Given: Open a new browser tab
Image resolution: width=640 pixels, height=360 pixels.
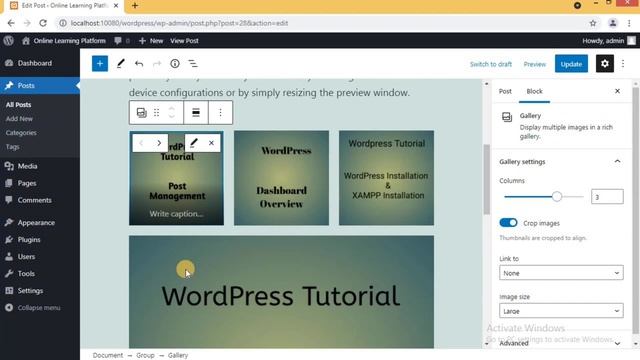Looking at the screenshot, I should (135, 6).
